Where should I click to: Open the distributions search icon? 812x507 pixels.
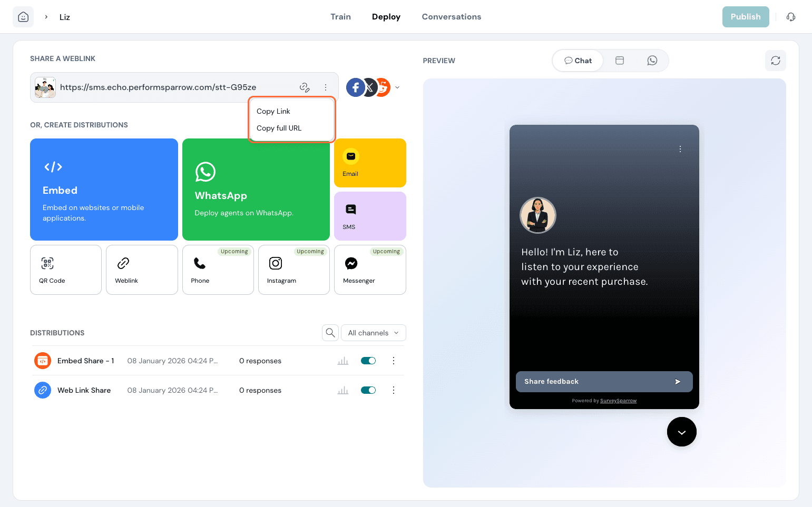tap(330, 333)
